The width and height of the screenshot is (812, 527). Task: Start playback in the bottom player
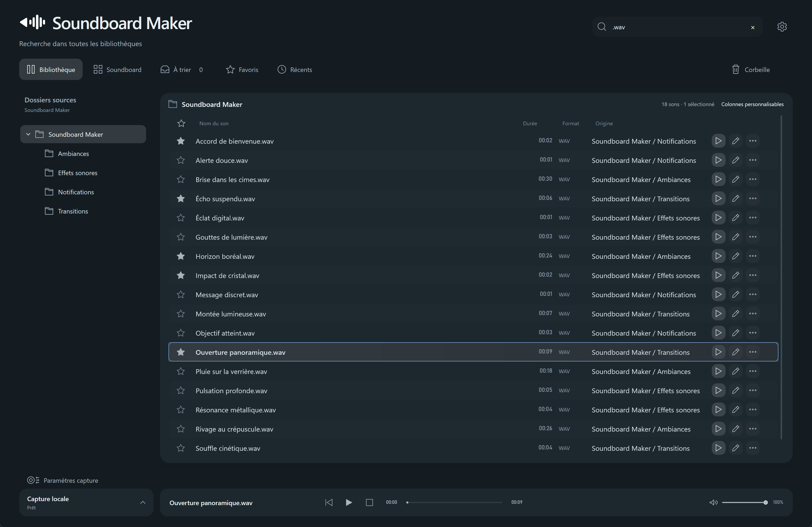coord(349,502)
